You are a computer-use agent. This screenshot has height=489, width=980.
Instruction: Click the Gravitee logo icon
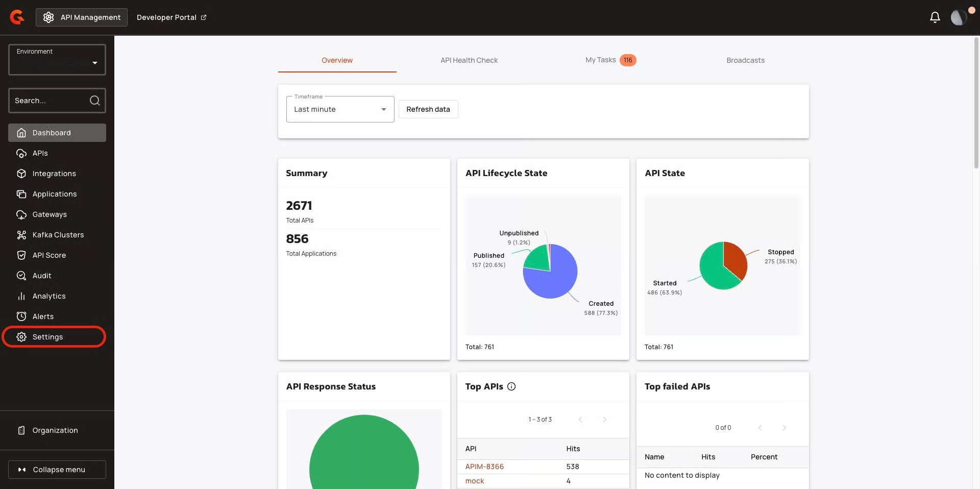(17, 17)
